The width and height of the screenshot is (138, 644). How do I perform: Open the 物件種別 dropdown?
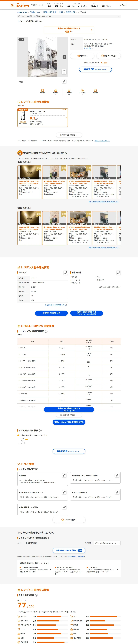click(x=107, y=543)
